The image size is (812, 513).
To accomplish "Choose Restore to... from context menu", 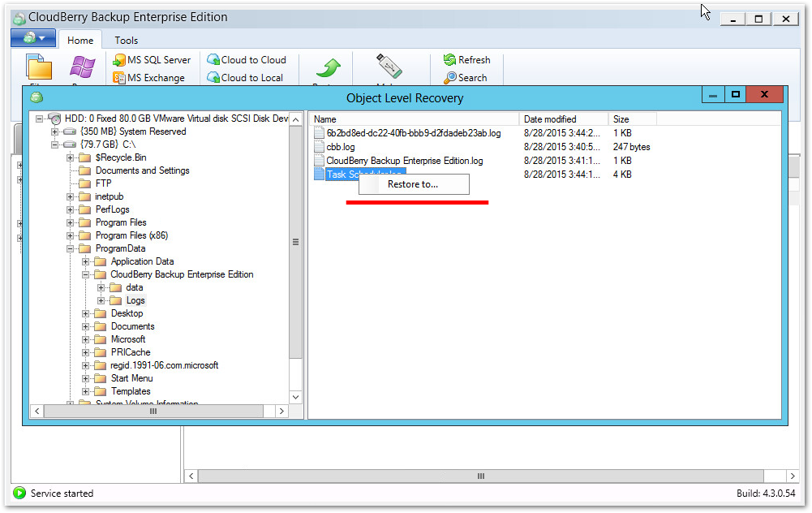I will pos(414,184).
